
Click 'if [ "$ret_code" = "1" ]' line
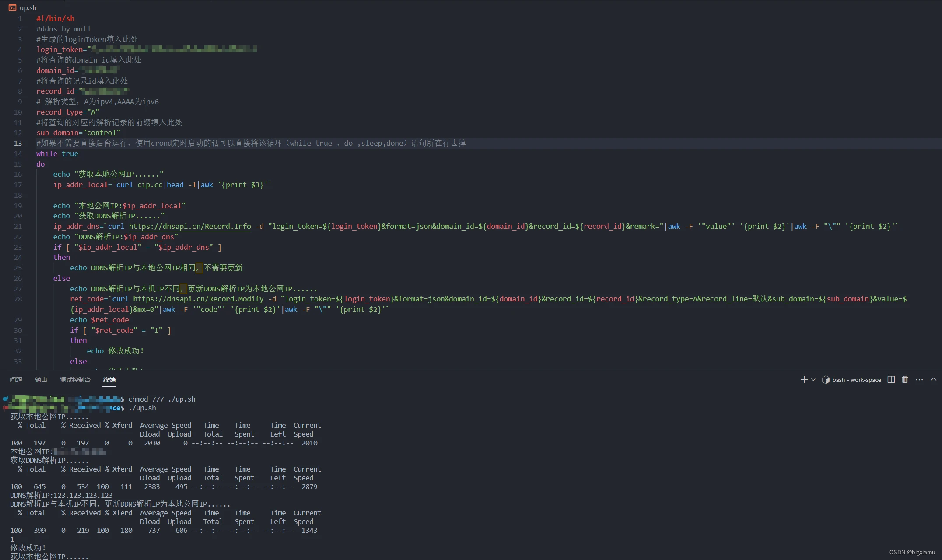120,330
